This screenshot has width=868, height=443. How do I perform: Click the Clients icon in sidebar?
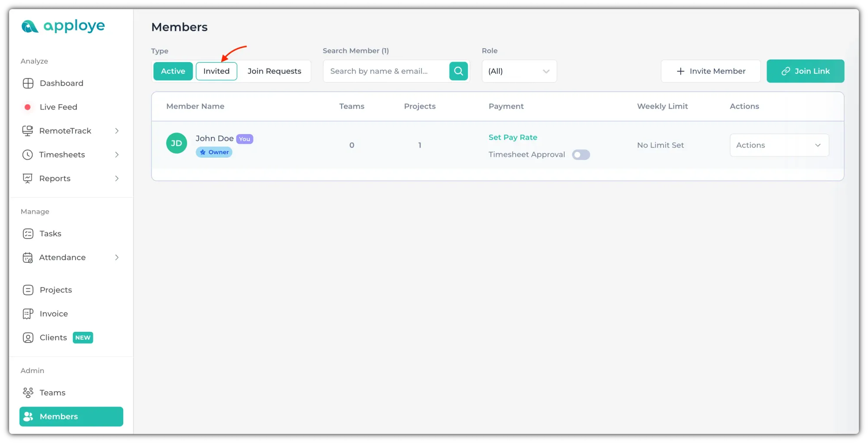28,338
